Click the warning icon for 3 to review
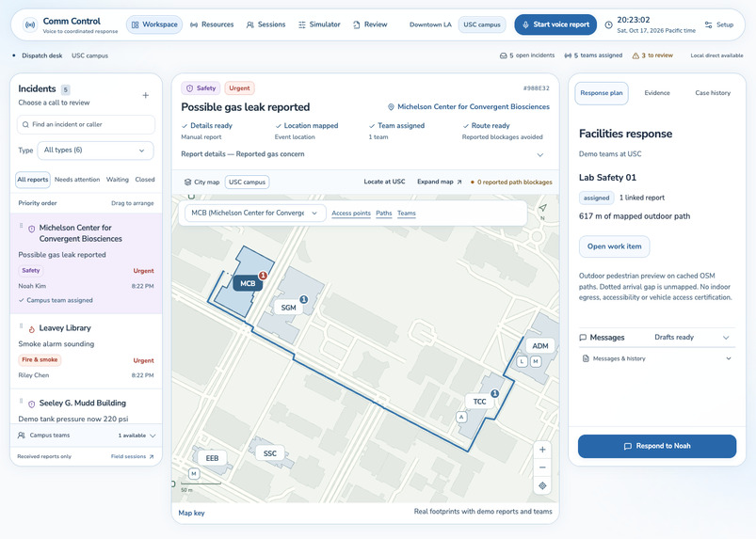756x539 pixels. pos(635,55)
